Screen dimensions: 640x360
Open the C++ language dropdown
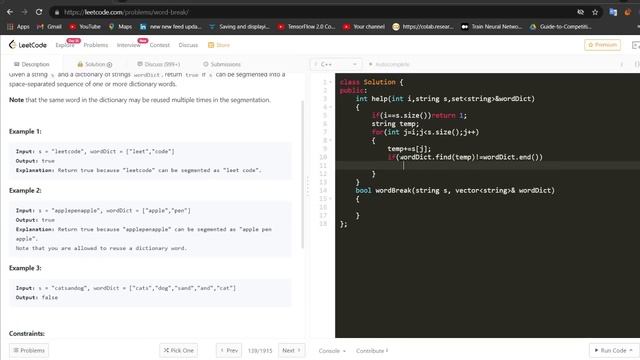click(x=336, y=64)
